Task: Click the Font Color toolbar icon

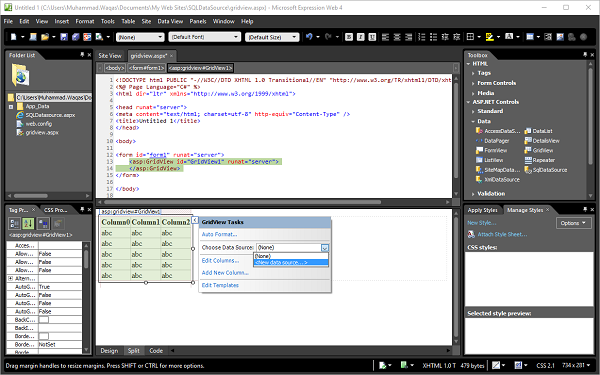Action: (509, 37)
